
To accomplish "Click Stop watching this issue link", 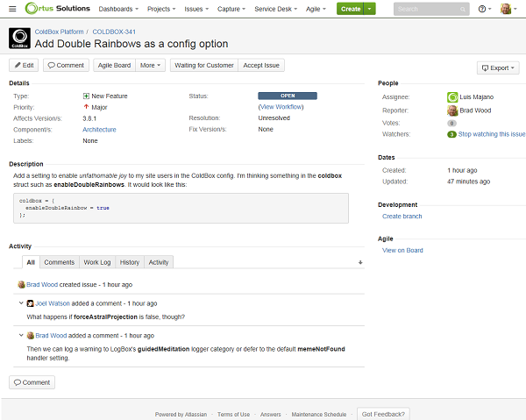I will tap(491, 134).
